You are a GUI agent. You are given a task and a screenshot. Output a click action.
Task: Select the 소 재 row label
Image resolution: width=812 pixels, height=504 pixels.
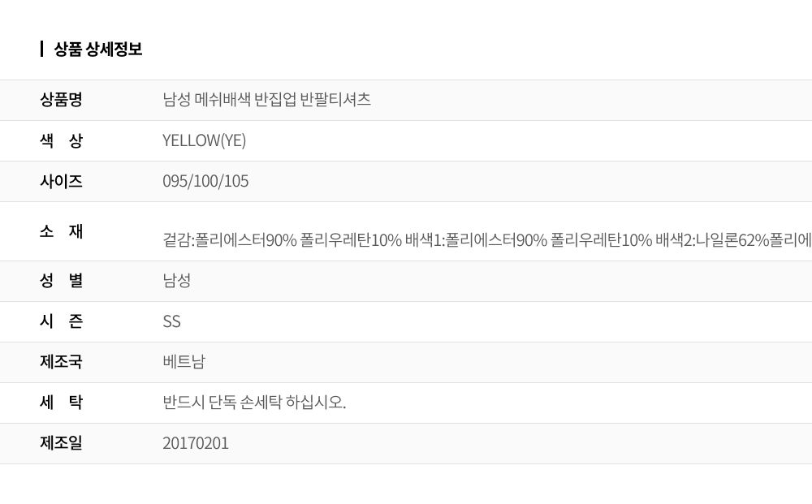[61, 231]
